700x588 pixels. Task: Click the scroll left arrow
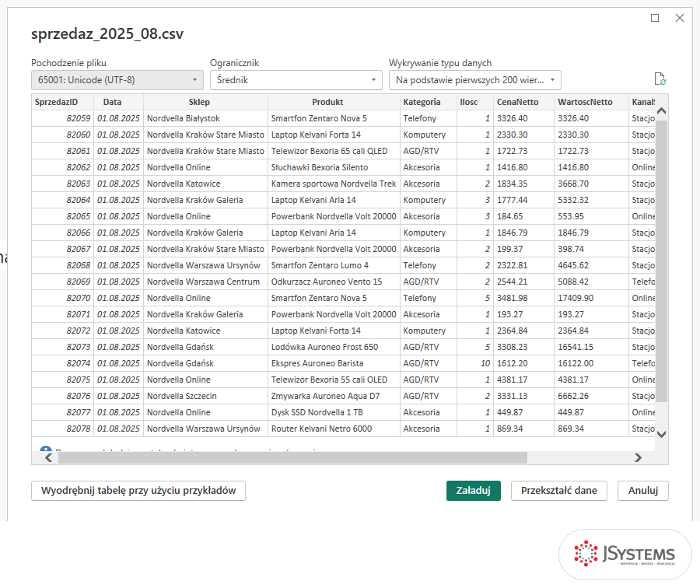49,457
